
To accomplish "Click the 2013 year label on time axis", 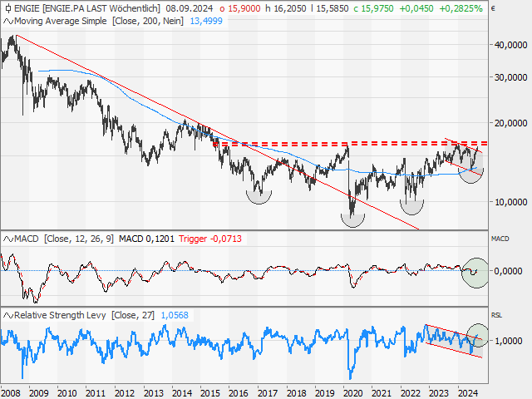I will pyautogui.click(x=153, y=393).
